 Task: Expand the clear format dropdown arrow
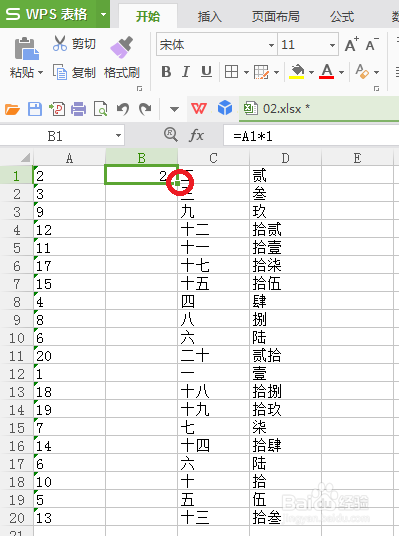tap(376, 72)
